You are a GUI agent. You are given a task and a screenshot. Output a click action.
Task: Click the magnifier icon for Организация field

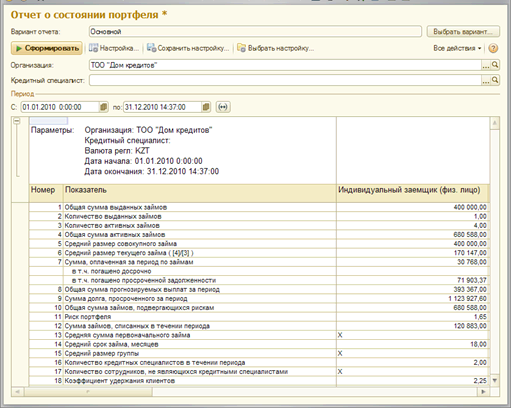point(495,65)
